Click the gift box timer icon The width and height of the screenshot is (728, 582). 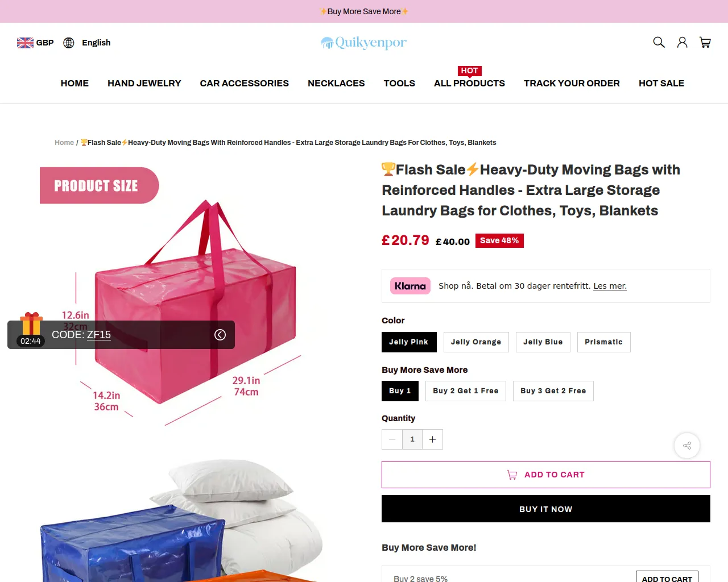click(x=31, y=324)
